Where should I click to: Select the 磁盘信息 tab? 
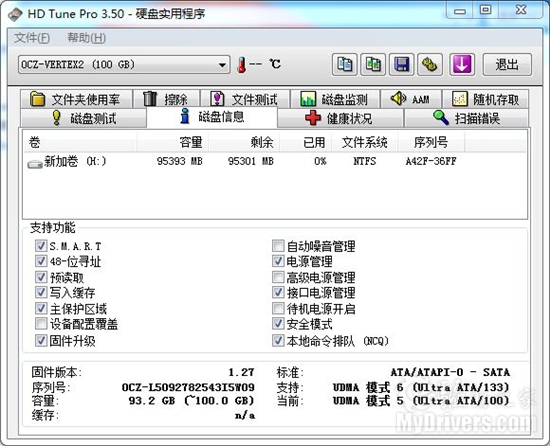point(212,117)
